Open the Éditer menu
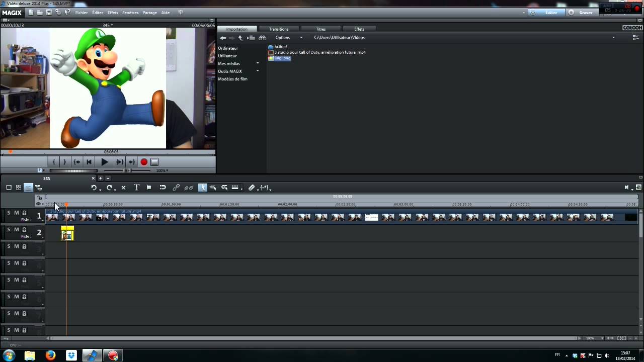This screenshot has width=644, height=362. pos(98,13)
